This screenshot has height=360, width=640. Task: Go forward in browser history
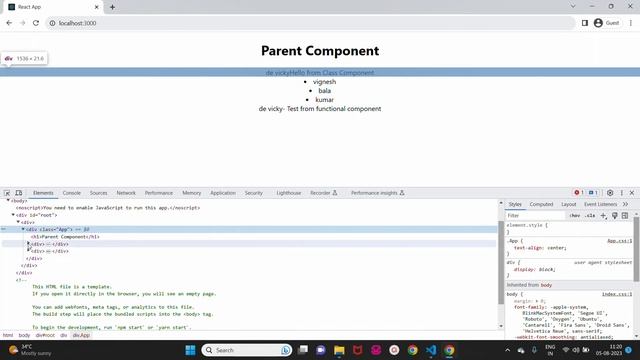22,23
